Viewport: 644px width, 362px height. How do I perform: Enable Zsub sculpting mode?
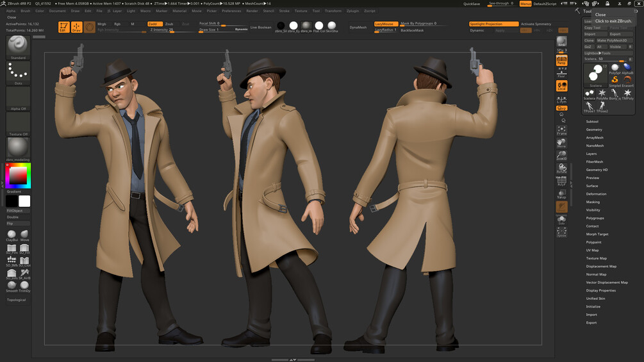[169, 24]
